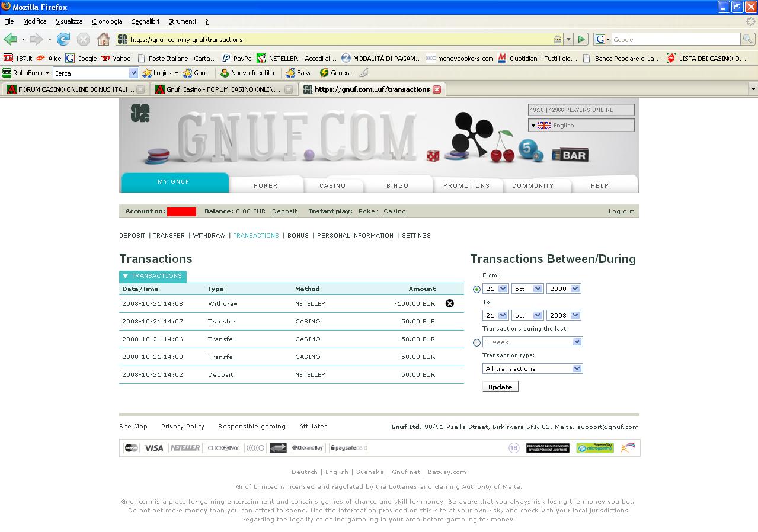Switch to the CASINO site tab
This screenshot has height=532, width=758.
(332, 185)
